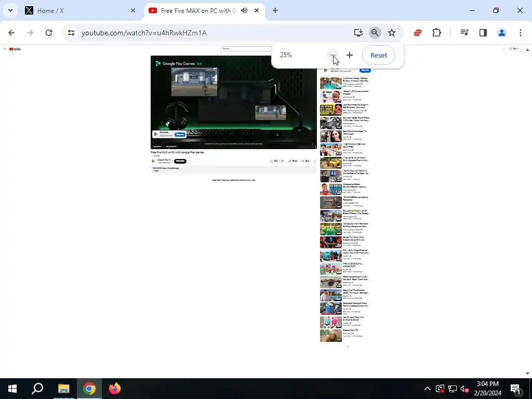Open the Google Play channel avatar
Screen dimensions: 532x399
(153, 161)
